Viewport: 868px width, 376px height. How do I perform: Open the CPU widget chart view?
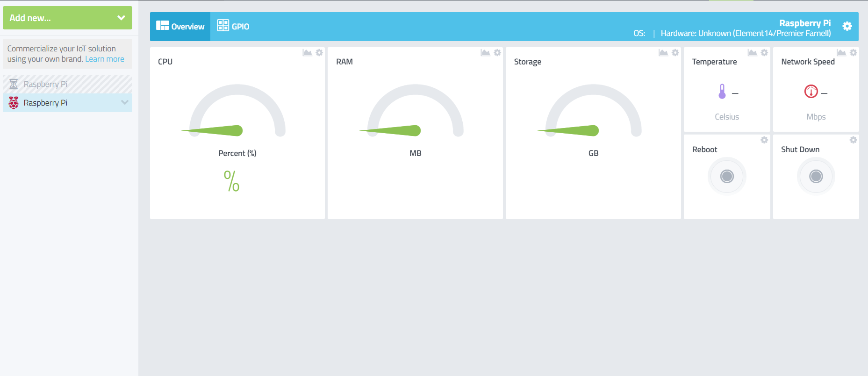(x=307, y=53)
